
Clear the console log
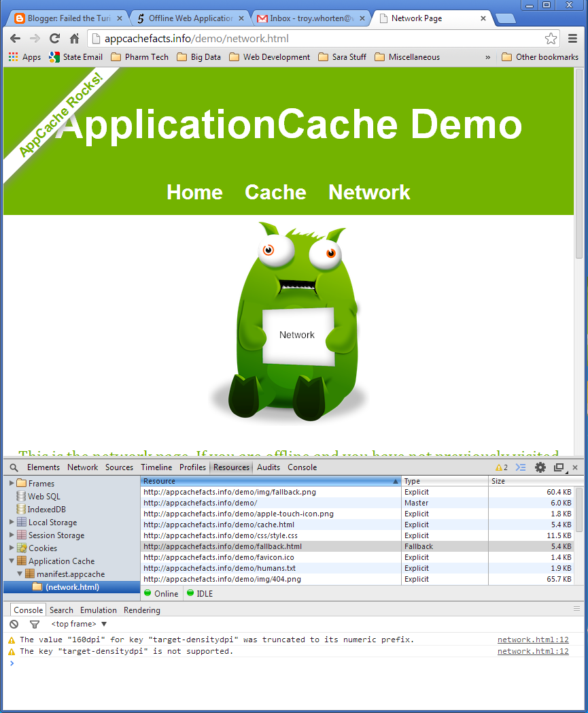pos(14,625)
